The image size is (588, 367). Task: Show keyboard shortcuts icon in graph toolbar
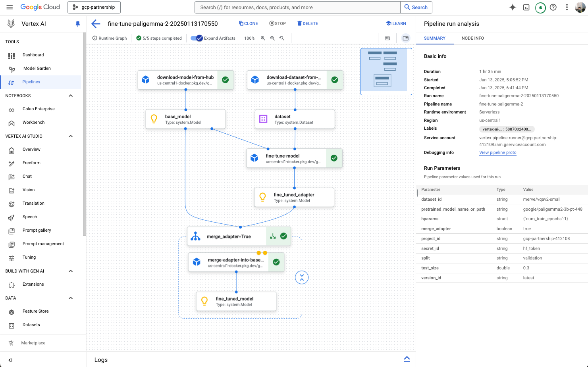[388, 38]
